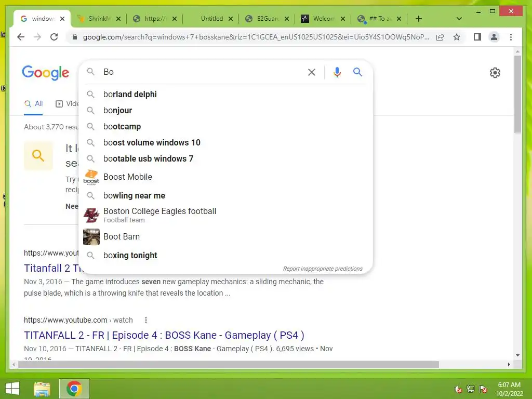Open Windows Start menu
The height and width of the screenshot is (399, 532).
12,389
